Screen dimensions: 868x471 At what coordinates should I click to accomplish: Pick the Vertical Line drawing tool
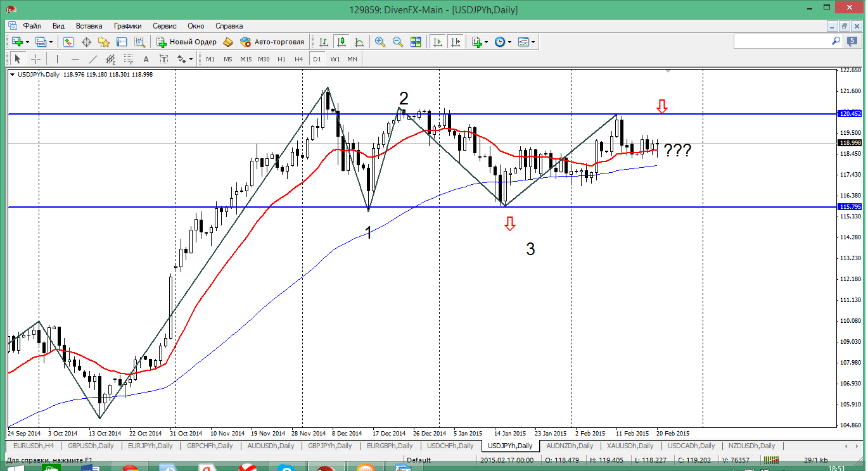click(x=57, y=59)
